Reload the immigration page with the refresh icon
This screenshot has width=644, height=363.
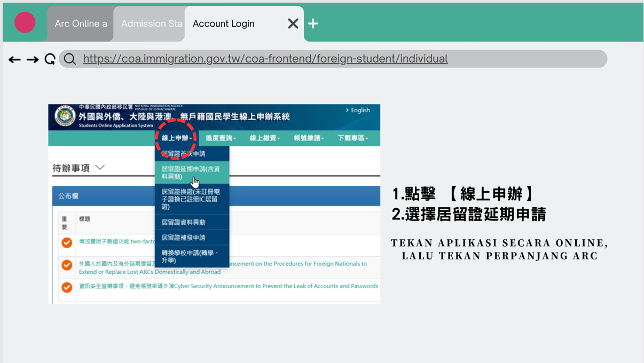[50, 59]
